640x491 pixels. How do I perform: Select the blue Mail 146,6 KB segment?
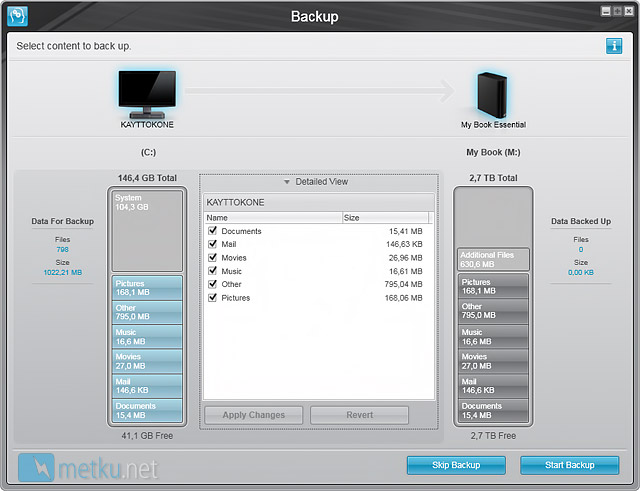(x=147, y=386)
